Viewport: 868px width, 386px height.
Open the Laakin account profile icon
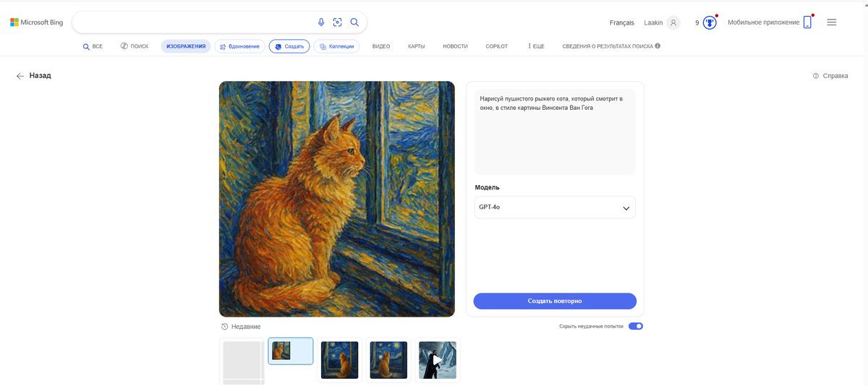click(673, 22)
